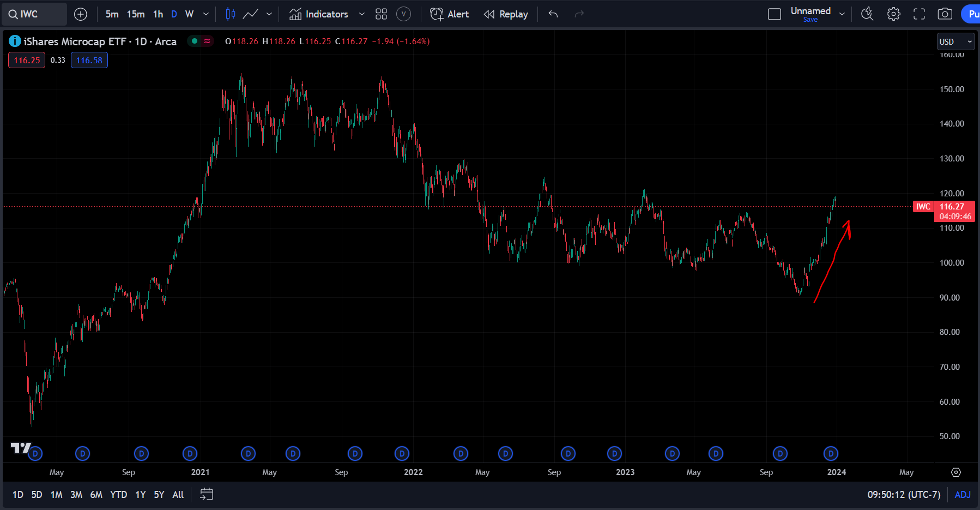Expand the layout name dropdown arrow
Viewport: 980px width, 510px height.
842,14
